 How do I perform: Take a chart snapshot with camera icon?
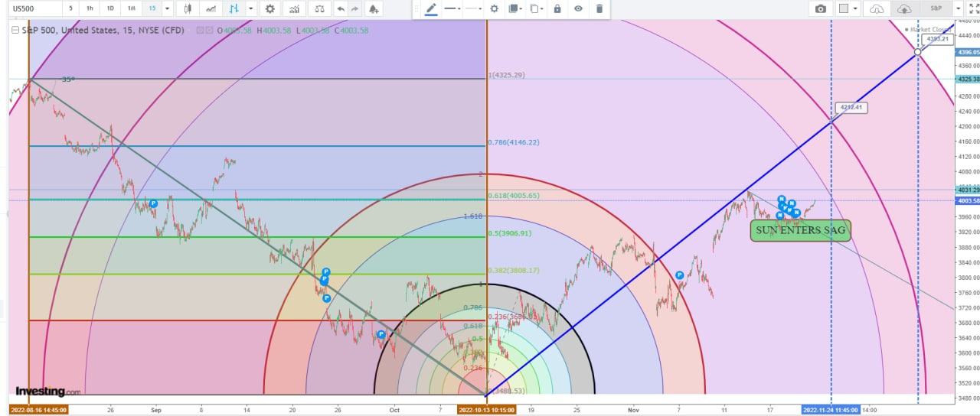(x=821, y=8)
